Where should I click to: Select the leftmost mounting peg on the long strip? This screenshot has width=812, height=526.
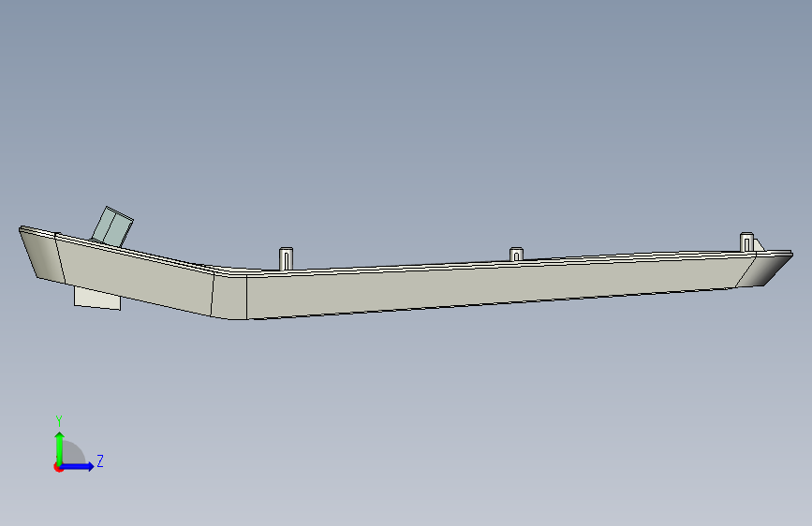287,258
